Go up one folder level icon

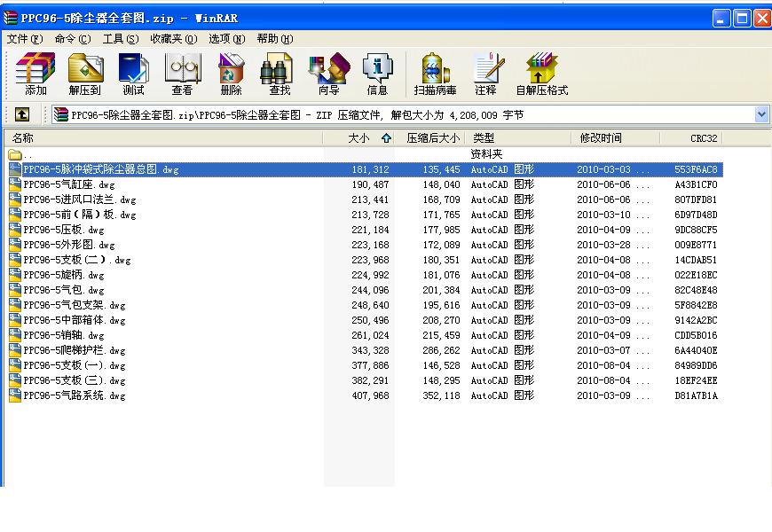click(21, 114)
